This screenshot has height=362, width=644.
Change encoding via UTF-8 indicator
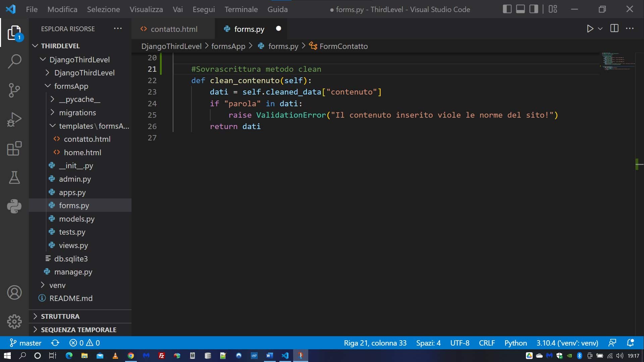coord(460,343)
